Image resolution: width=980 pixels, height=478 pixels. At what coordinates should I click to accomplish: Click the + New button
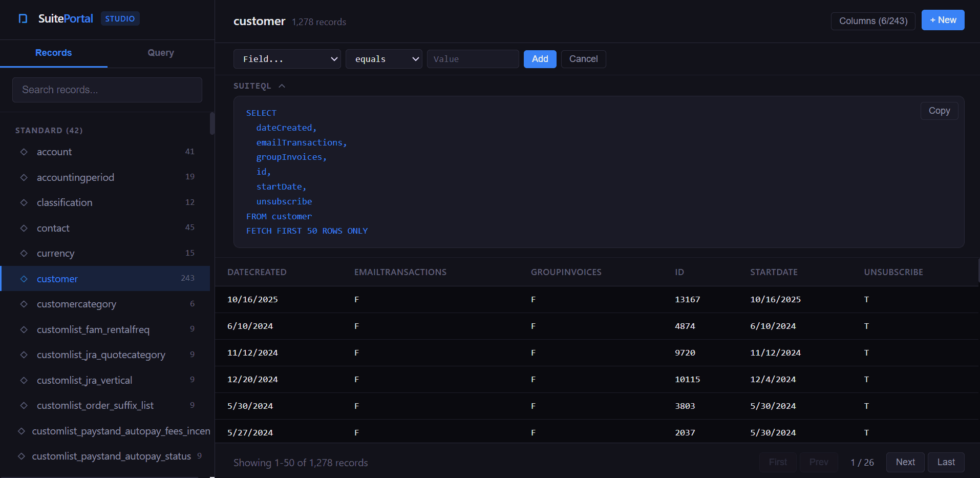click(x=943, y=20)
